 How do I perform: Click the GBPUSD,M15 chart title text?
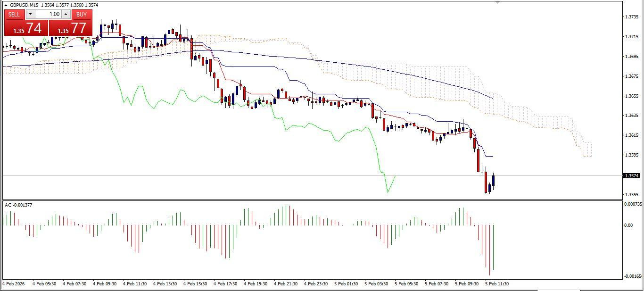(24, 5)
